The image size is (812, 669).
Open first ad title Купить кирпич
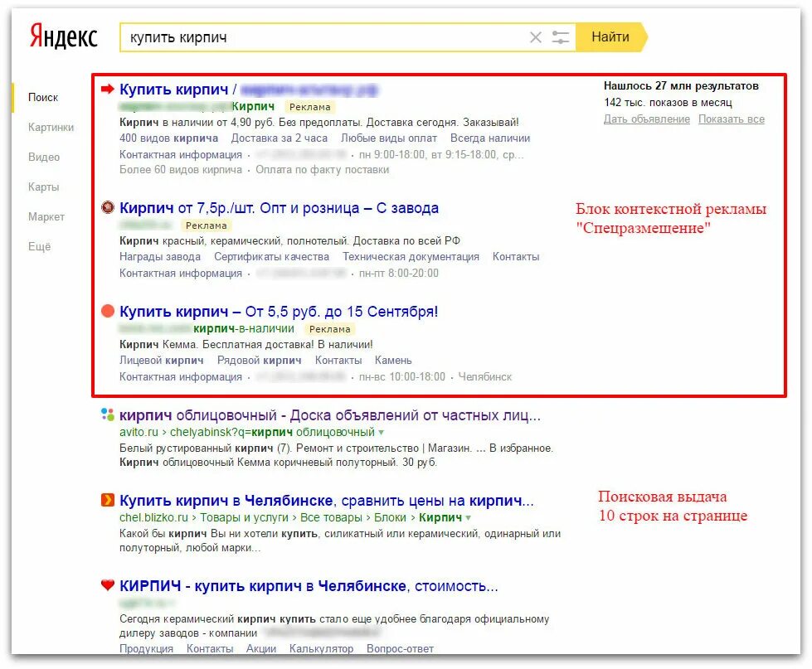point(173,90)
